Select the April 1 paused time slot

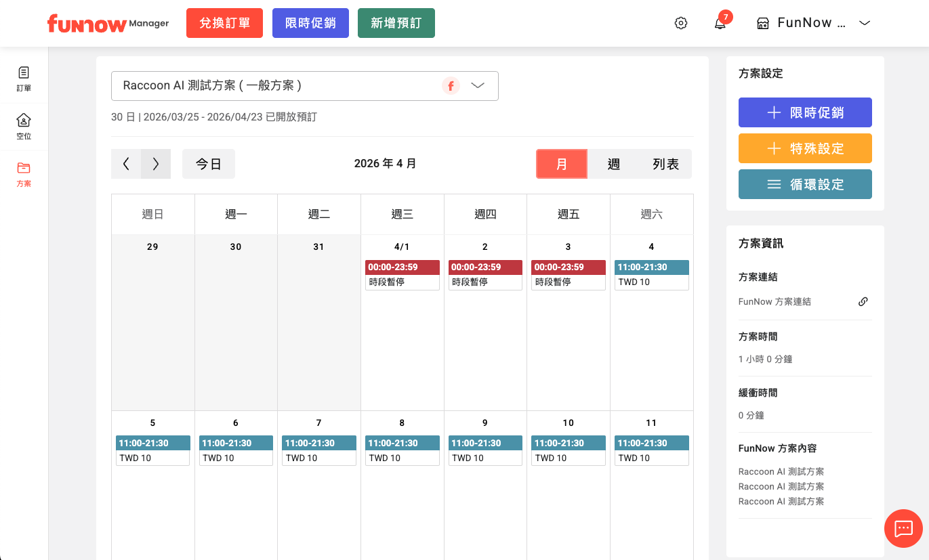[x=402, y=275]
